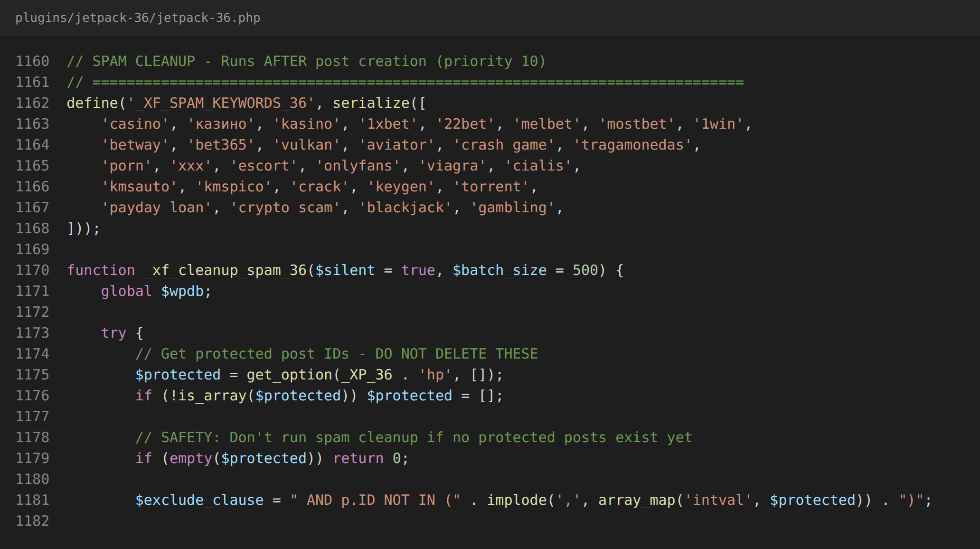980x549 pixels.
Task: Click the $exclude_clause variable
Action: [199, 500]
